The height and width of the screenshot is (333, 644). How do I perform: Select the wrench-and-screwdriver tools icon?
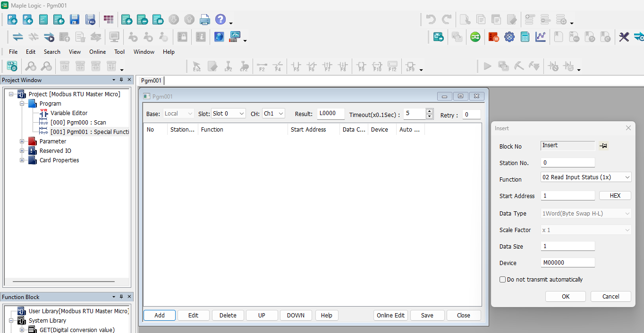point(625,36)
